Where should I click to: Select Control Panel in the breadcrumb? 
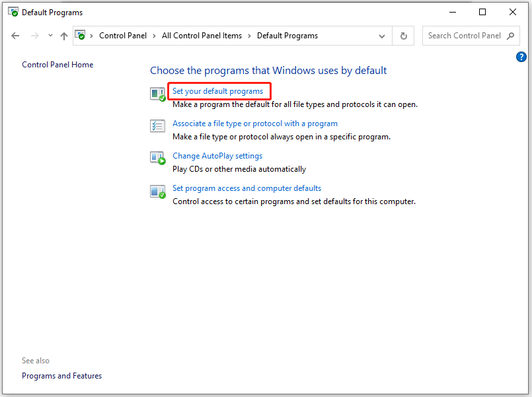[x=123, y=36]
